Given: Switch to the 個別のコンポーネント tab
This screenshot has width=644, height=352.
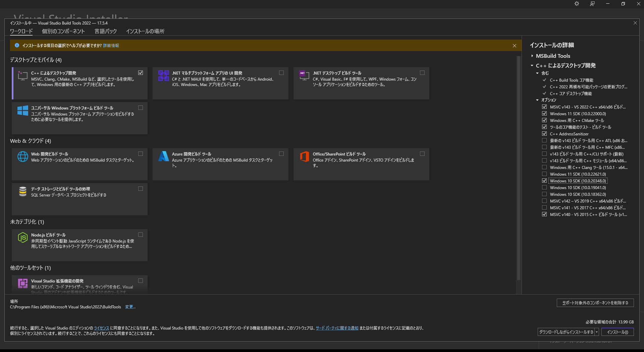Looking at the screenshot, I should pos(64,31).
